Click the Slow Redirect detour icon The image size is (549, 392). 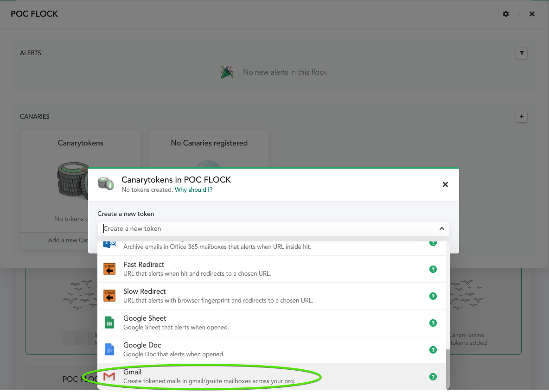click(109, 296)
